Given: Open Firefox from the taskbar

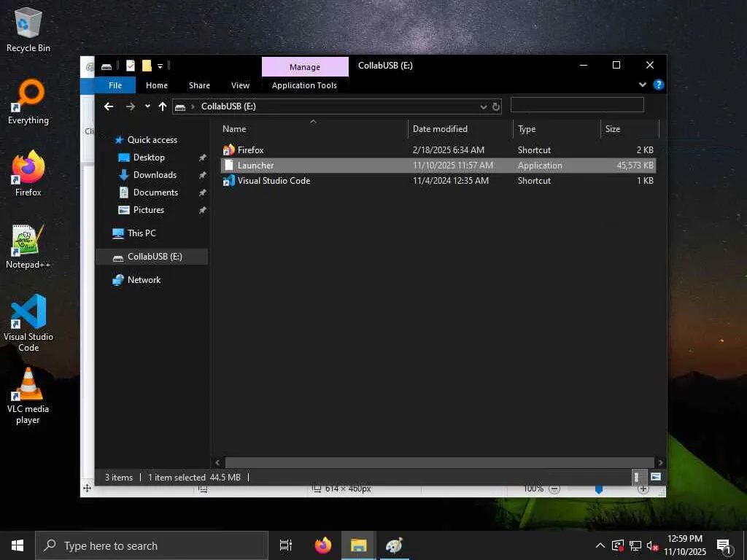Looking at the screenshot, I should click(x=323, y=545).
